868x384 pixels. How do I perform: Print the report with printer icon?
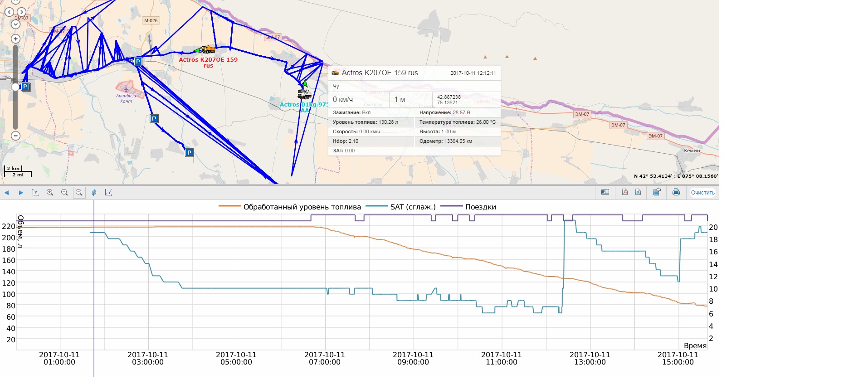676,192
